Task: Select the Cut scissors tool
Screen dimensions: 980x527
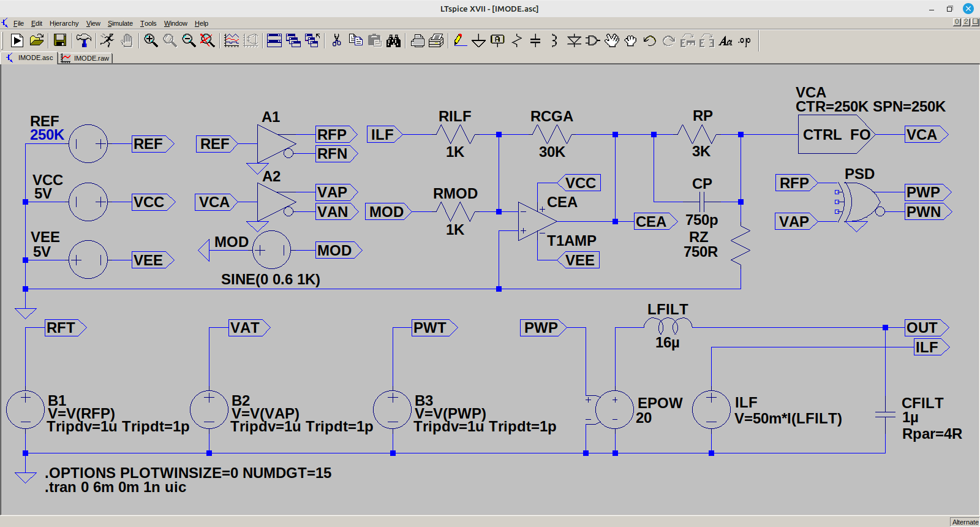Action: pyautogui.click(x=336, y=40)
